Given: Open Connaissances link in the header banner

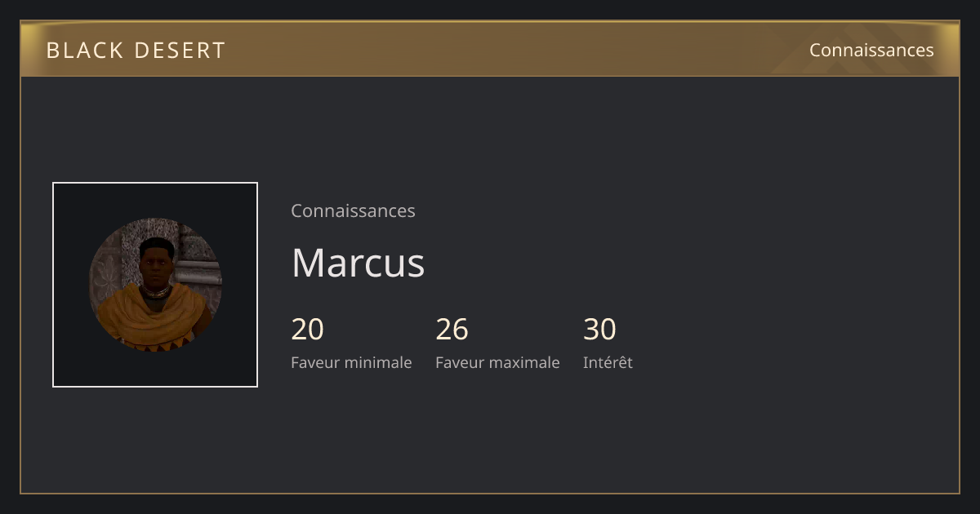Looking at the screenshot, I should 871,50.
